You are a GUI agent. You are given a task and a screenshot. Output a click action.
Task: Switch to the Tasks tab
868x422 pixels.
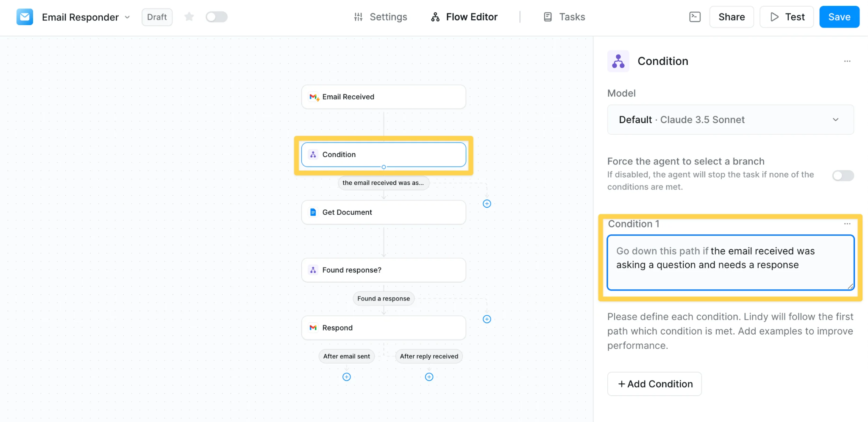[564, 17]
